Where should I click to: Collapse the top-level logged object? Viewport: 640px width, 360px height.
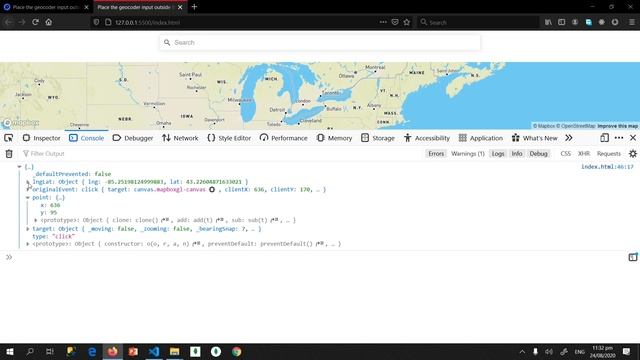(19, 167)
